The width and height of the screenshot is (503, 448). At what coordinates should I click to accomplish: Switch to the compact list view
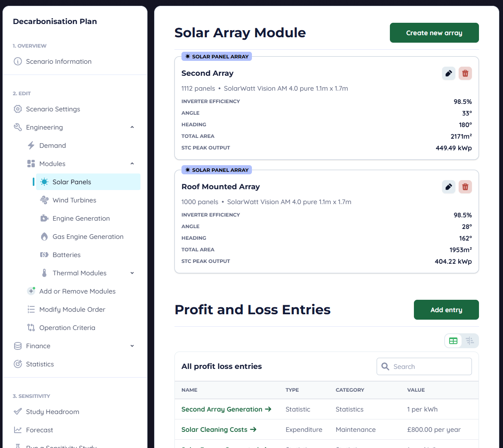(470, 341)
